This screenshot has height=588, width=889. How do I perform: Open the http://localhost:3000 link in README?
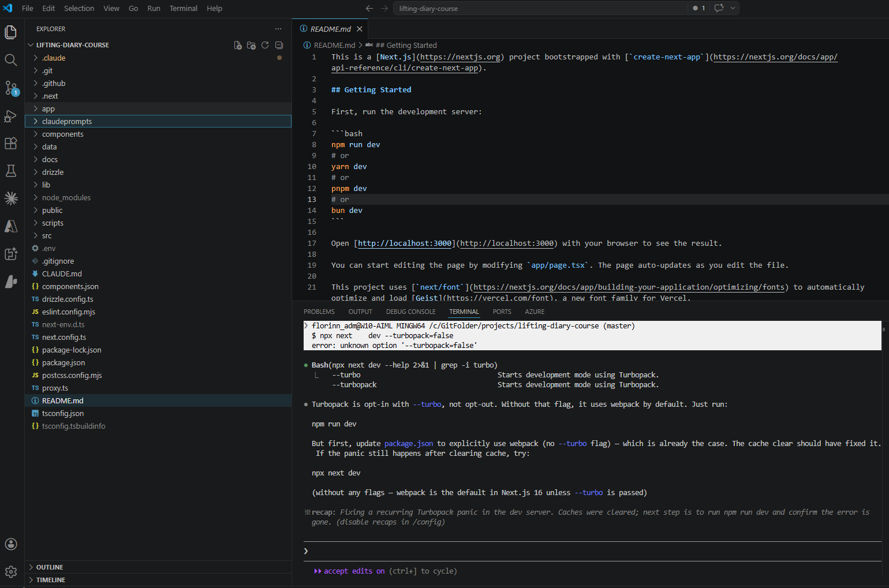pyautogui.click(x=404, y=243)
